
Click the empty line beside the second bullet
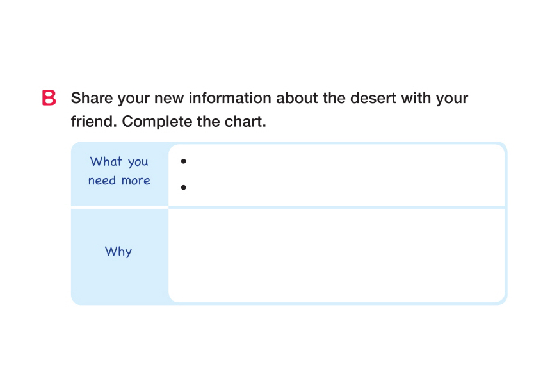(x=339, y=188)
